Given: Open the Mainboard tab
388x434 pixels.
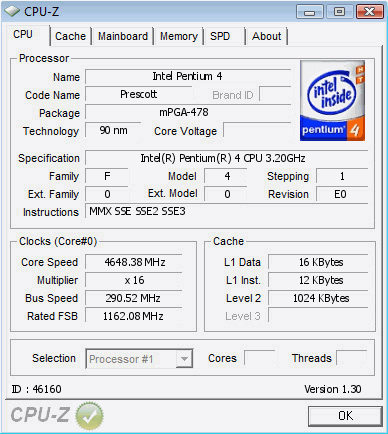Looking at the screenshot, I should [x=123, y=36].
